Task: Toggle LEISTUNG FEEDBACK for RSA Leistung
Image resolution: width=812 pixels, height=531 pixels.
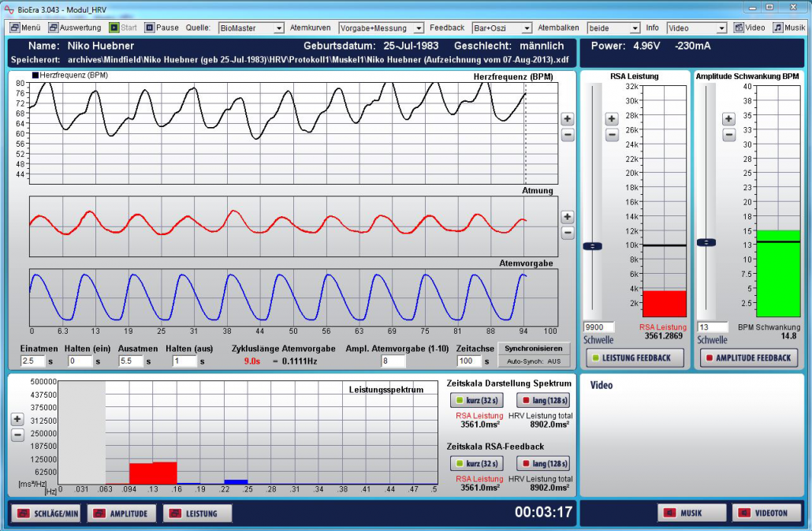Action: 635,357
